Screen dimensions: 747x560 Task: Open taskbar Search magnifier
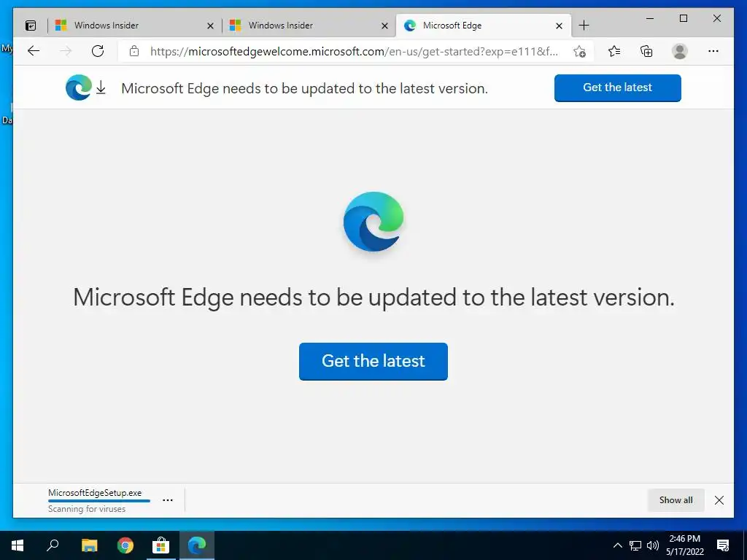pos(53,545)
